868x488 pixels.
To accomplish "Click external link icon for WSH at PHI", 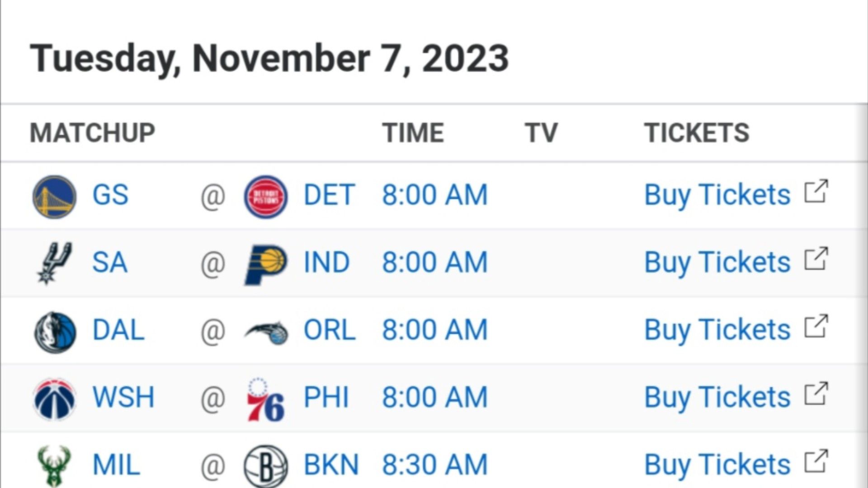I will (x=816, y=394).
